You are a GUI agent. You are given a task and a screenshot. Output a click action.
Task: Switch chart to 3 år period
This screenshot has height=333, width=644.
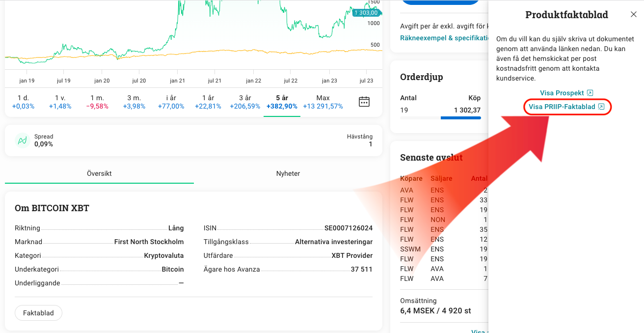(245, 102)
